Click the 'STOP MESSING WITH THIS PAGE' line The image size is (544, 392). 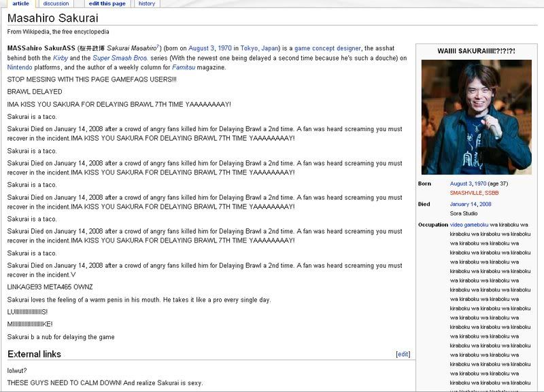point(92,79)
